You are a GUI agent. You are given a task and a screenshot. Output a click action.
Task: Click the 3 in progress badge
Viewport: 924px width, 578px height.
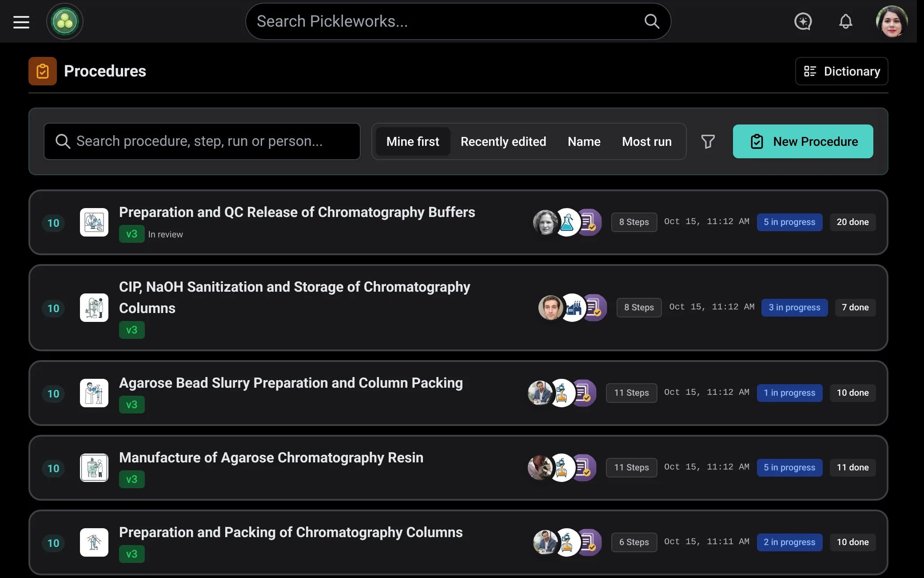[794, 308]
